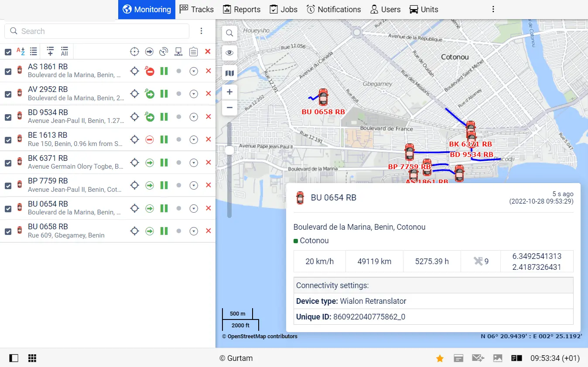Click the map zoom slider handle
This screenshot has height=367, width=588.
[x=229, y=151]
